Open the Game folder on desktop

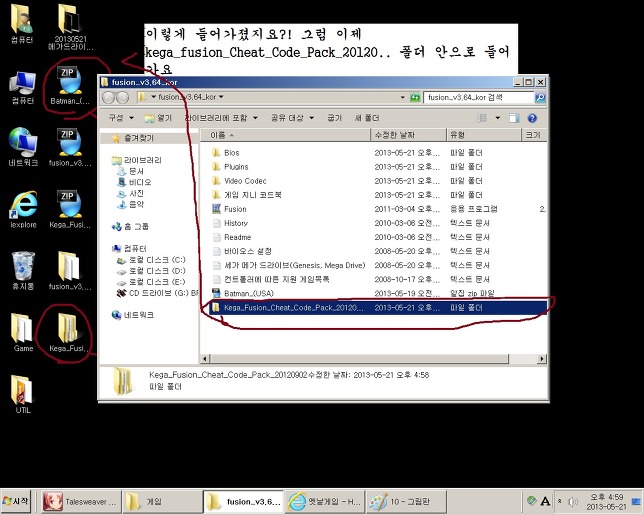tap(23, 332)
